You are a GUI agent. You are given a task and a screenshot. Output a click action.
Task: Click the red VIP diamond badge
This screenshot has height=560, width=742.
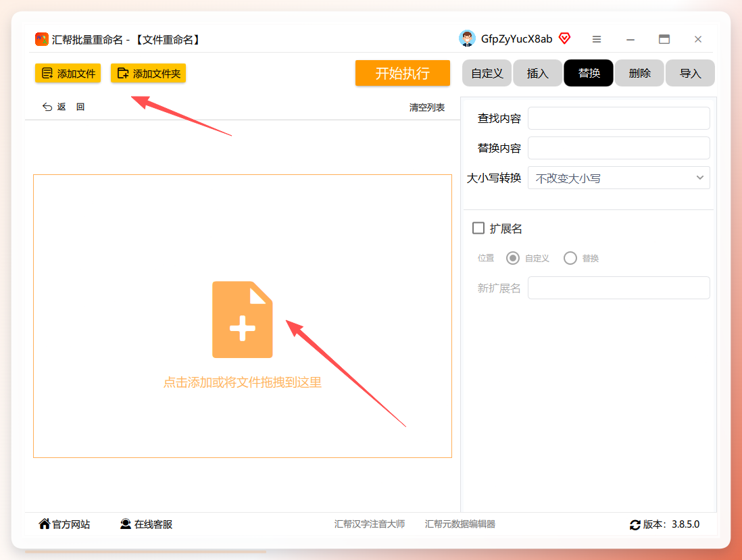tap(564, 39)
